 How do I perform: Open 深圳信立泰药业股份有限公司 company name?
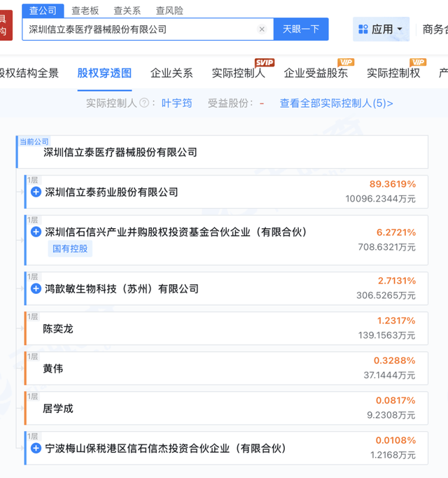point(111,192)
